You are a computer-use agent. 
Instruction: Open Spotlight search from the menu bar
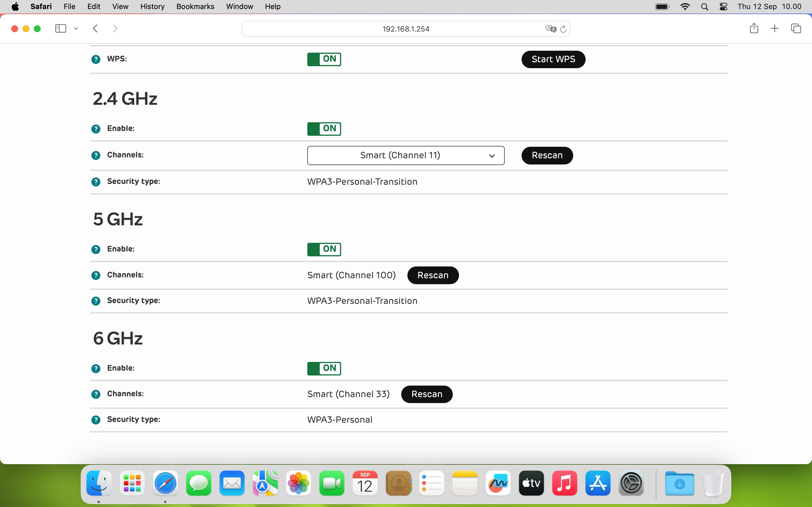pyautogui.click(x=705, y=6)
